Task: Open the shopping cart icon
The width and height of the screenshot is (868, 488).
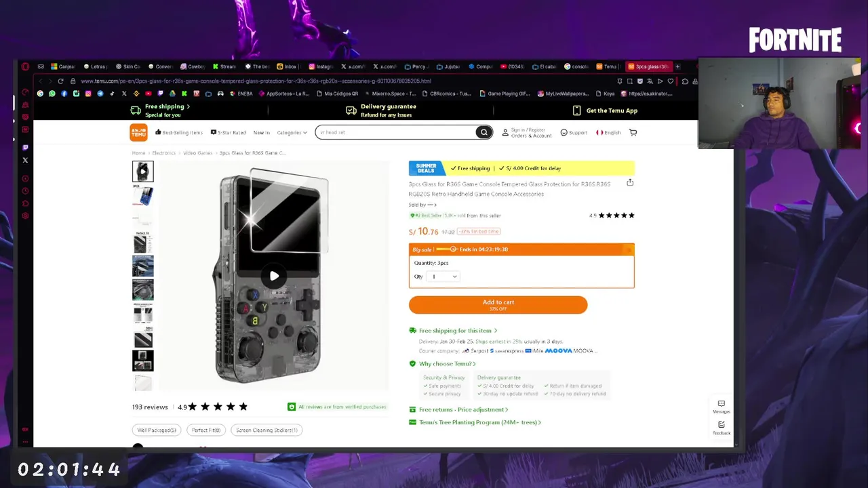Action: tap(633, 132)
